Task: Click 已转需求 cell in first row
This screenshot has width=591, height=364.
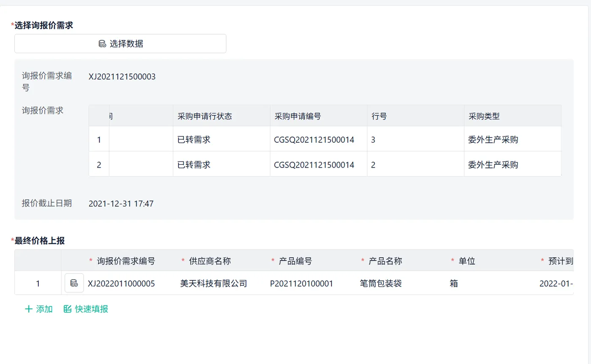Action: coord(194,139)
